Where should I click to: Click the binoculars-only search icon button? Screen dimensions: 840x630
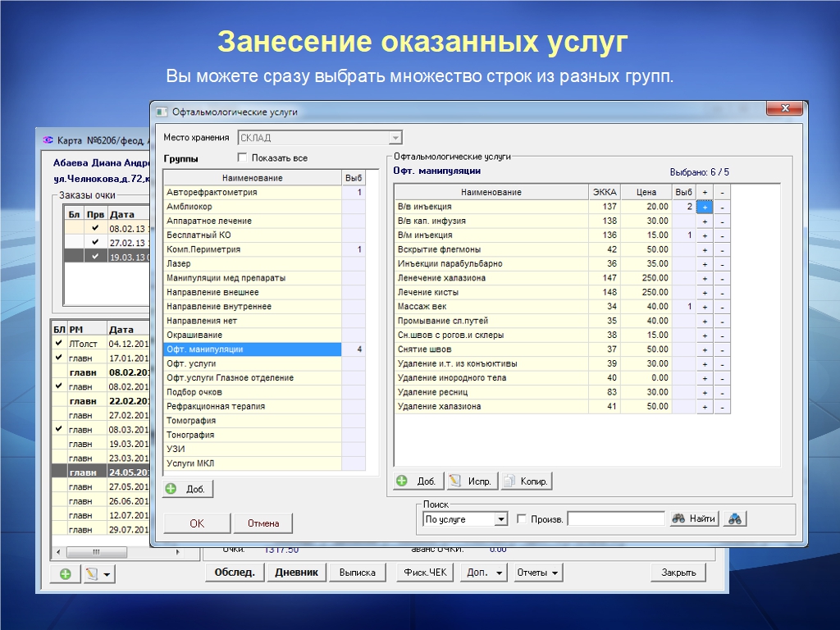[x=734, y=518]
